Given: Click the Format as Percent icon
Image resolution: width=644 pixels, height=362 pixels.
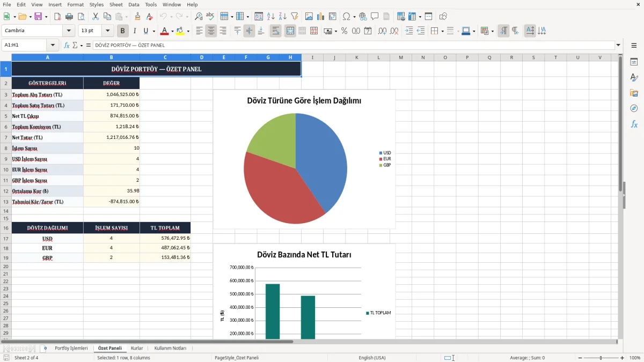Looking at the screenshot, I should 344,31.
